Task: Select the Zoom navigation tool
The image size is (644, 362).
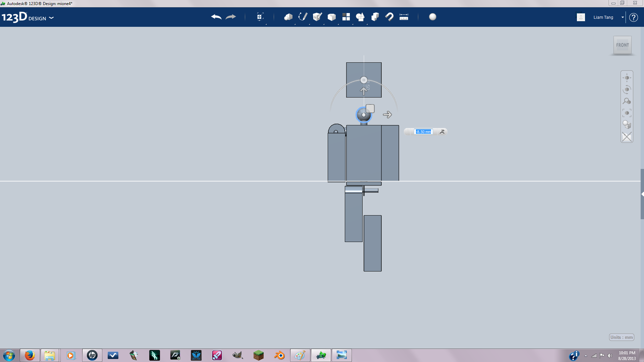Action: point(627,101)
